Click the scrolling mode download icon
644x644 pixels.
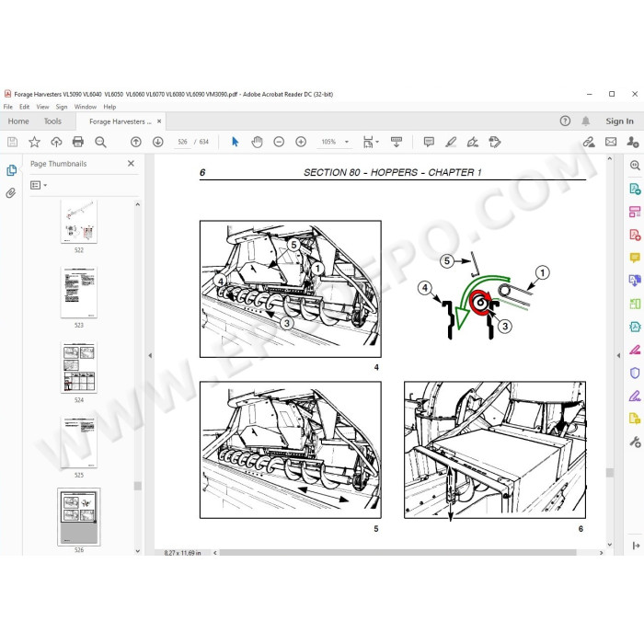point(397,142)
